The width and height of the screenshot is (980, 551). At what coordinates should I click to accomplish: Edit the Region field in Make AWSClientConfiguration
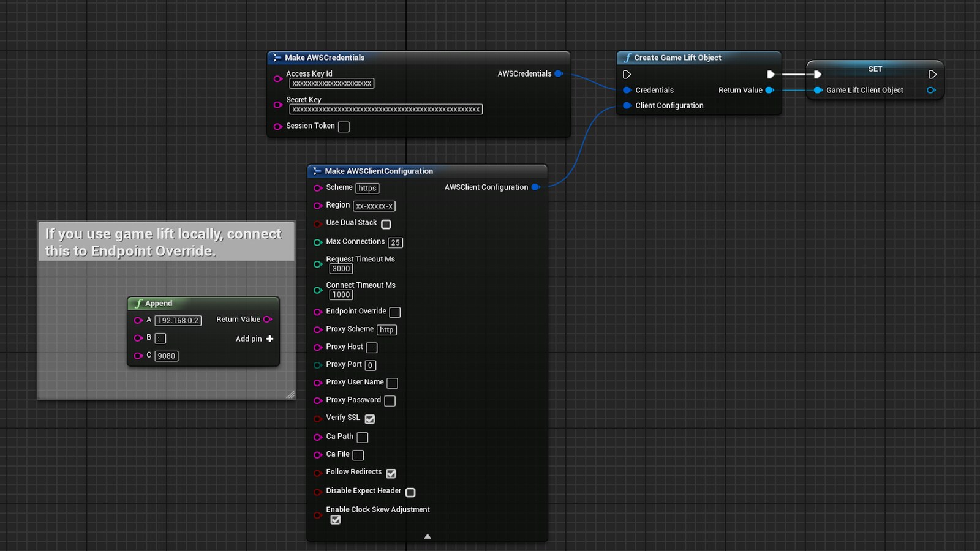[374, 206]
